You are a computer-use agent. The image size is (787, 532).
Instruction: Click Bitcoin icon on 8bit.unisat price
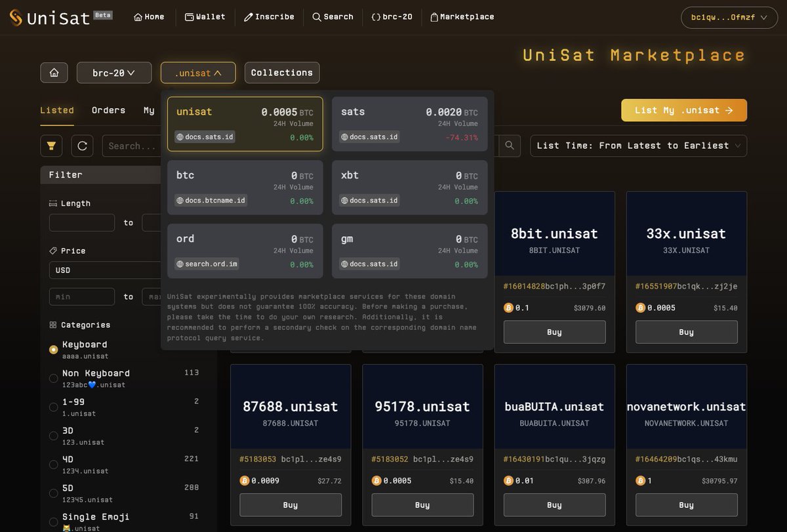[x=508, y=308]
